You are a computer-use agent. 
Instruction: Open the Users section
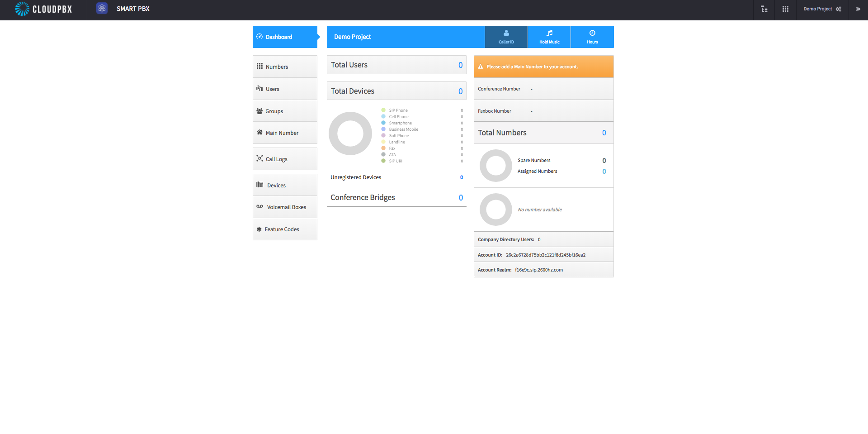click(285, 89)
